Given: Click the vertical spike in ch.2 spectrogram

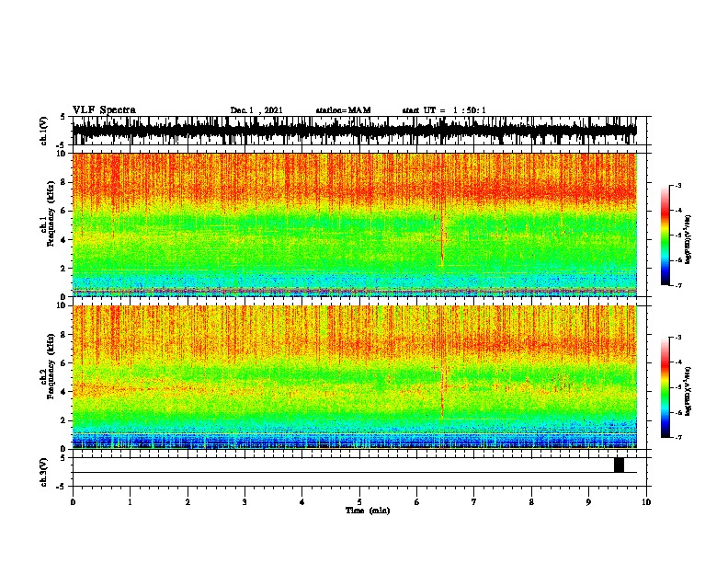Looking at the screenshot, I should click(441, 388).
